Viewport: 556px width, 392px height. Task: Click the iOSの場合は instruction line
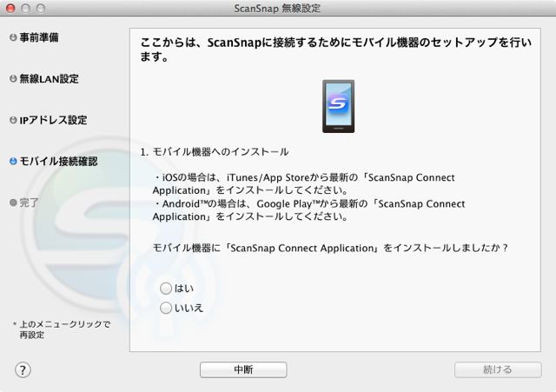pos(304,183)
